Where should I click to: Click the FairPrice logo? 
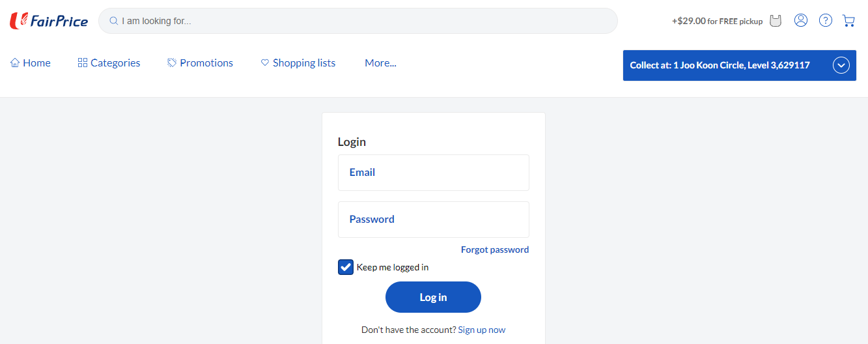click(49, 21)
